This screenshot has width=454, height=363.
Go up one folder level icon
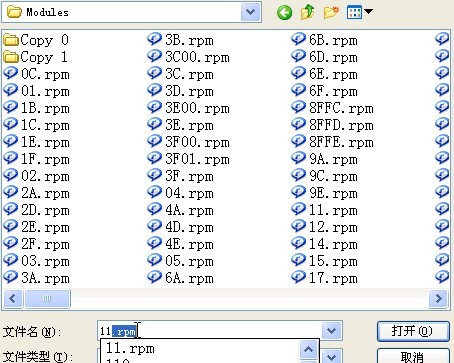point(307,13)
